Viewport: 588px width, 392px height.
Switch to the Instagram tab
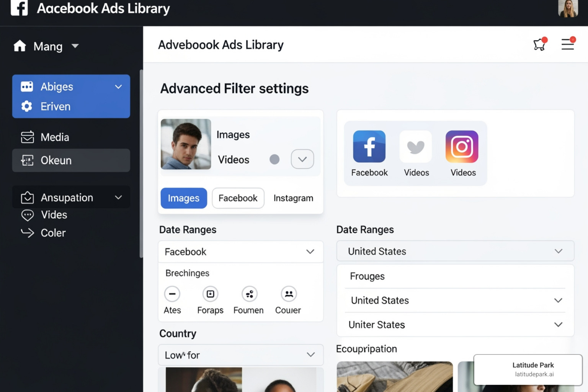(293, 198)
